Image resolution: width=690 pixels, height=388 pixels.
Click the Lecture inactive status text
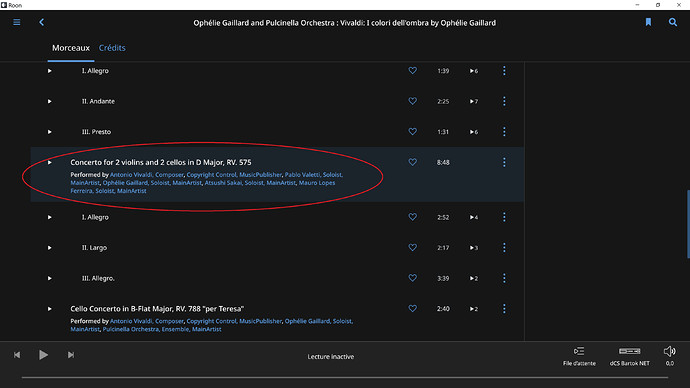pos(330,357)
